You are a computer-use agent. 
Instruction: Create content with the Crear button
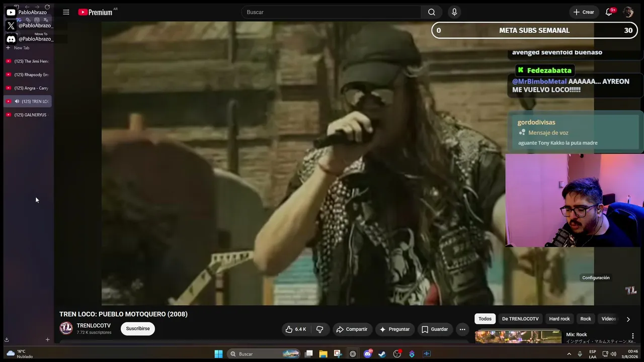(x=584, y=12)
